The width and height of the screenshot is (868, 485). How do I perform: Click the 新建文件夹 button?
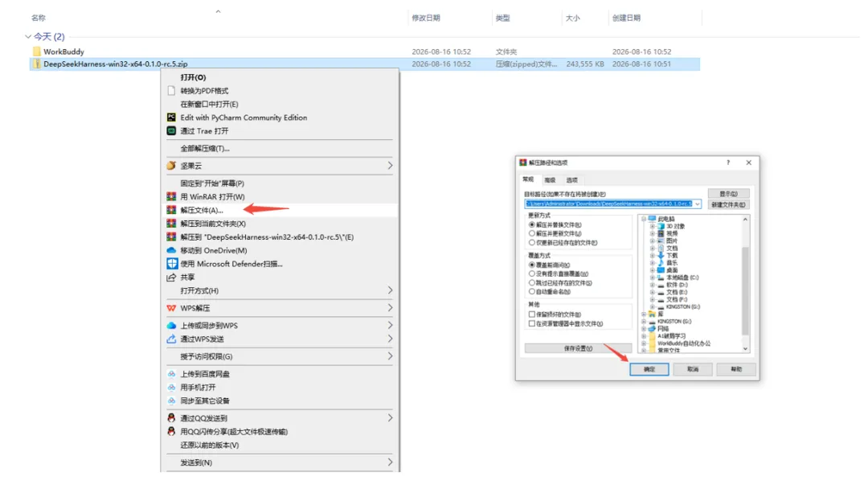[x=728, y=204]
